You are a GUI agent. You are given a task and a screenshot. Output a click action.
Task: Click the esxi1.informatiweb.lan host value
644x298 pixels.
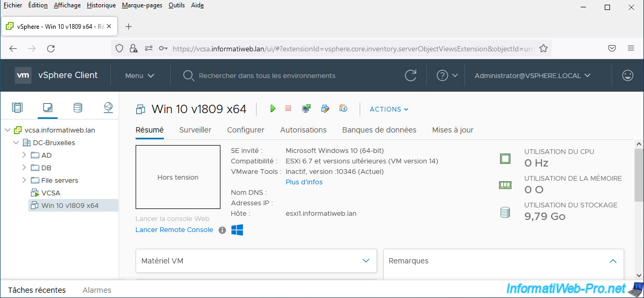pyautogui.click(x=321, y=214)
